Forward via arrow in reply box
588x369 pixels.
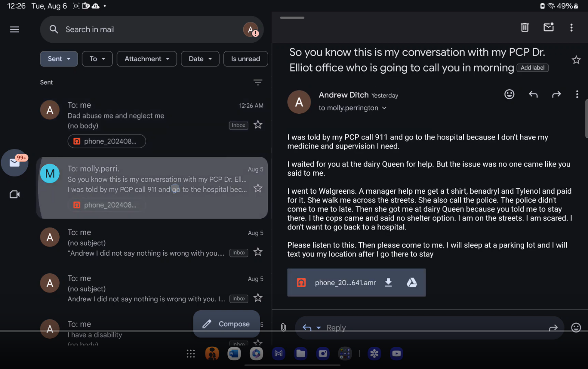[553, 328]
